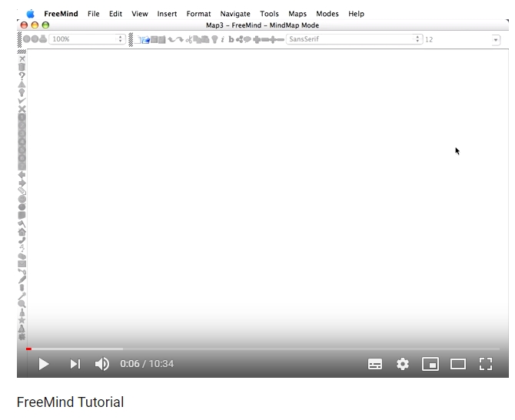Screen dimensions: 515x420
Task: Click the question mark icon in sidebar
Action: click(x=22, y=76)
